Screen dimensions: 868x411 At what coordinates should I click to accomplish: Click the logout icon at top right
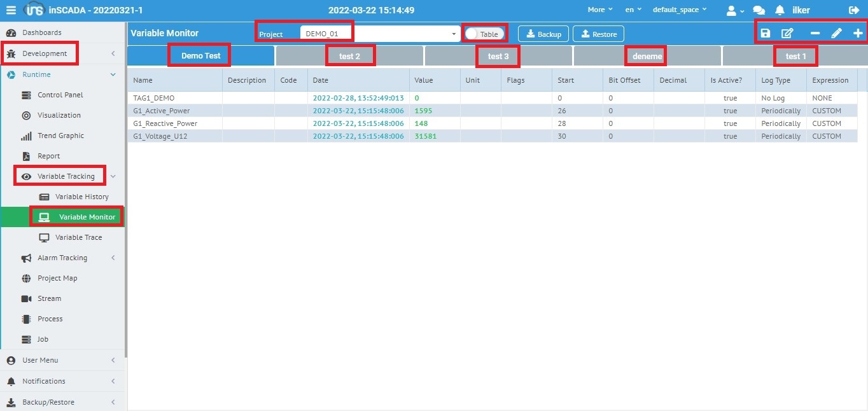(853, 10)
